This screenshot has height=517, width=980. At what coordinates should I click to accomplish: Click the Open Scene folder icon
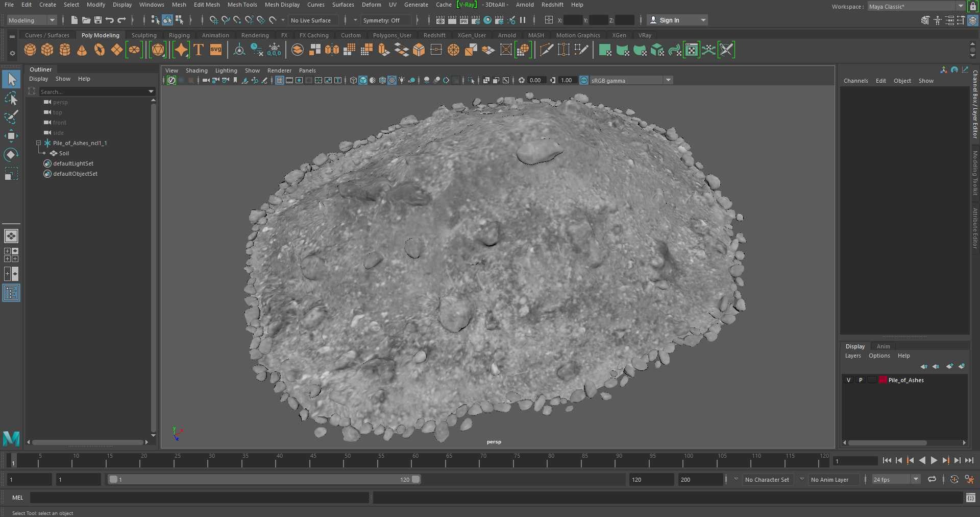pyautogui.click(x=86, y=20)
